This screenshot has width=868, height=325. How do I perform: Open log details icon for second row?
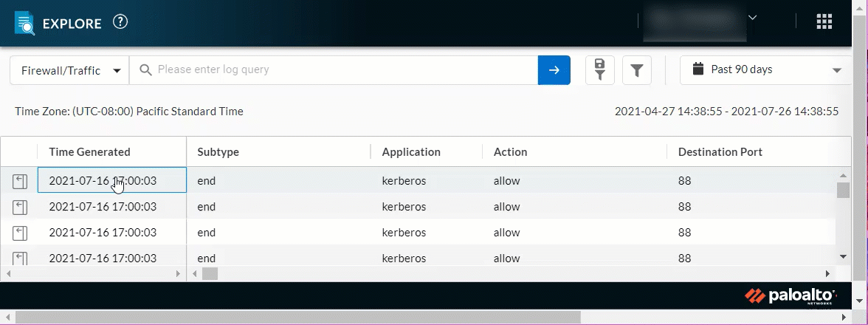point(20,207)
